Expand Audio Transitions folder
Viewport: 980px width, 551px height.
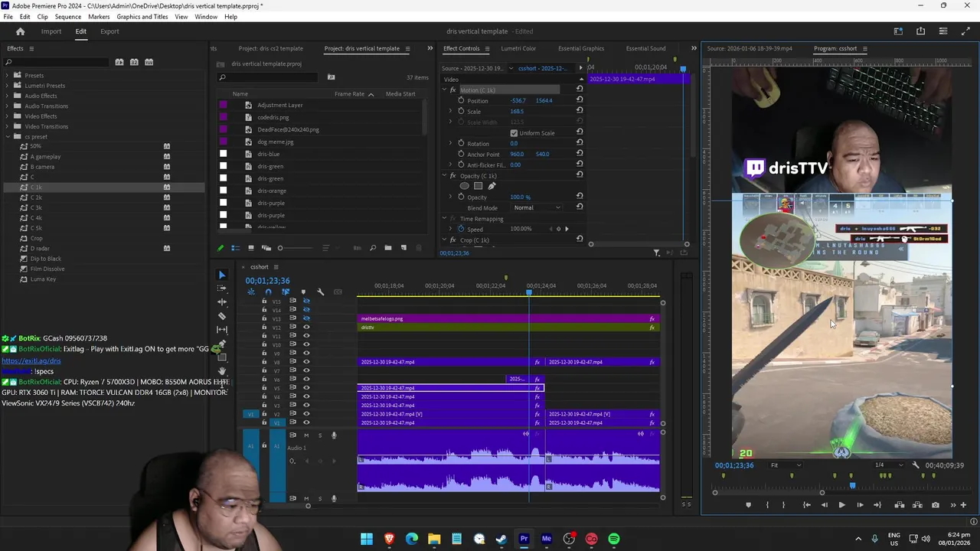[x=8, y=106]
